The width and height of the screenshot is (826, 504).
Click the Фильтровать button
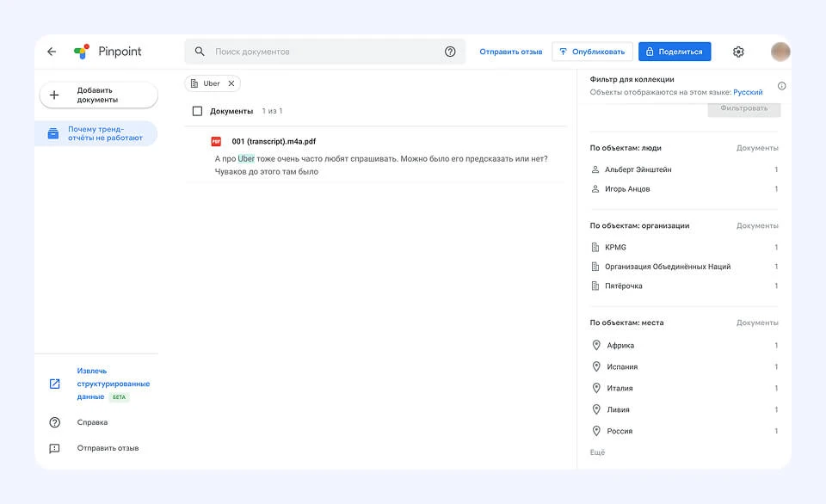(x=743, y=108)
